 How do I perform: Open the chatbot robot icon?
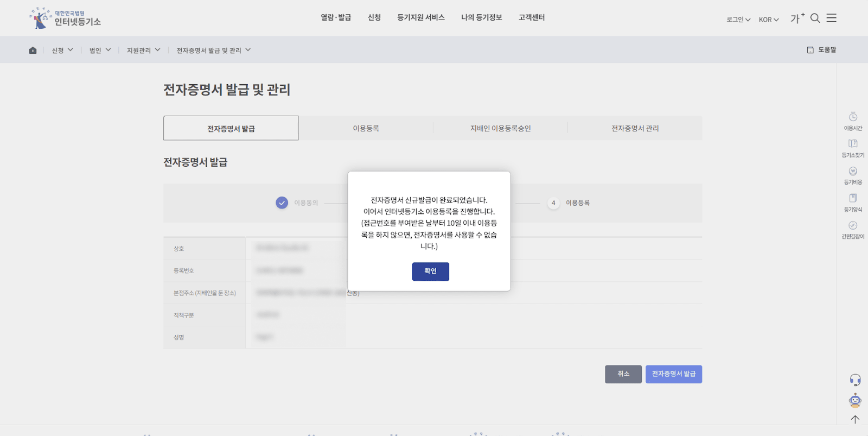pyautogui.click(x=855, y=401)
